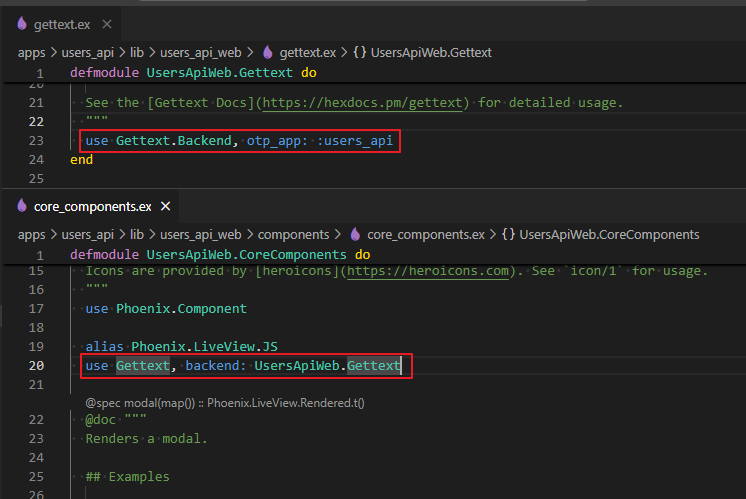
Task: Click 'use Gettext.Backend' on line 23
Action: point(158,141)
